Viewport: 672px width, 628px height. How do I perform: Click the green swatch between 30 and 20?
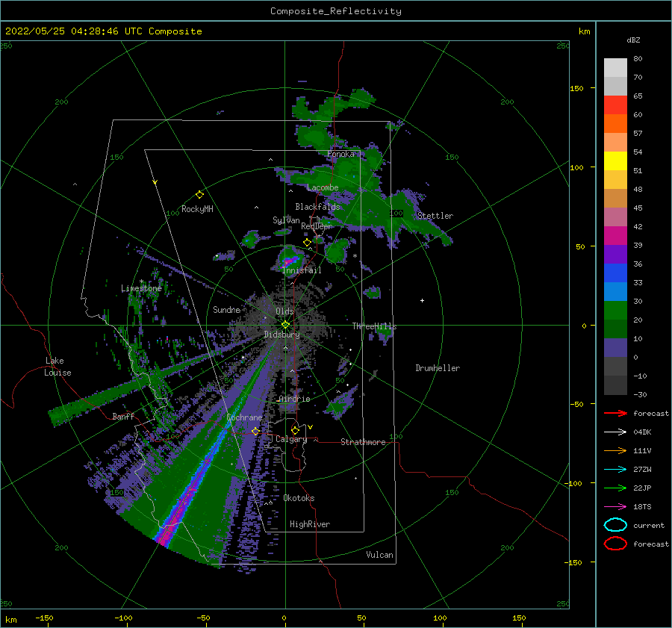click(615, 310)
